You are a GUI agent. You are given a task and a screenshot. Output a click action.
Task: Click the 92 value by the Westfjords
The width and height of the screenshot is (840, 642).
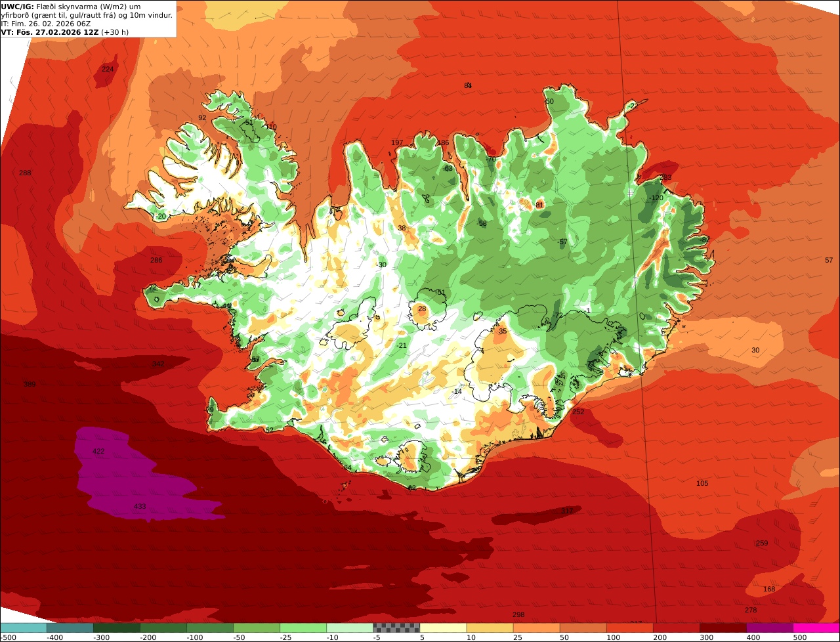point(202,118)
